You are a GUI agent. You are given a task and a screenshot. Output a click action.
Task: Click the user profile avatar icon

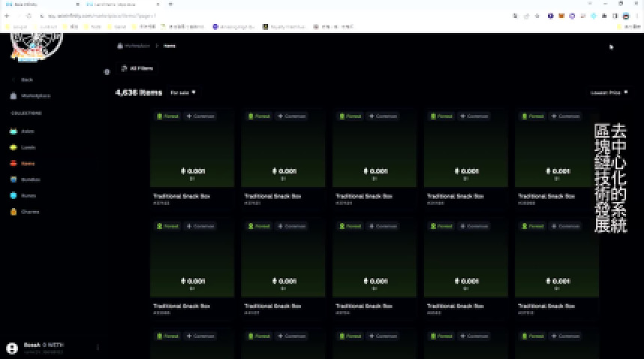click(x=12, y=348)
